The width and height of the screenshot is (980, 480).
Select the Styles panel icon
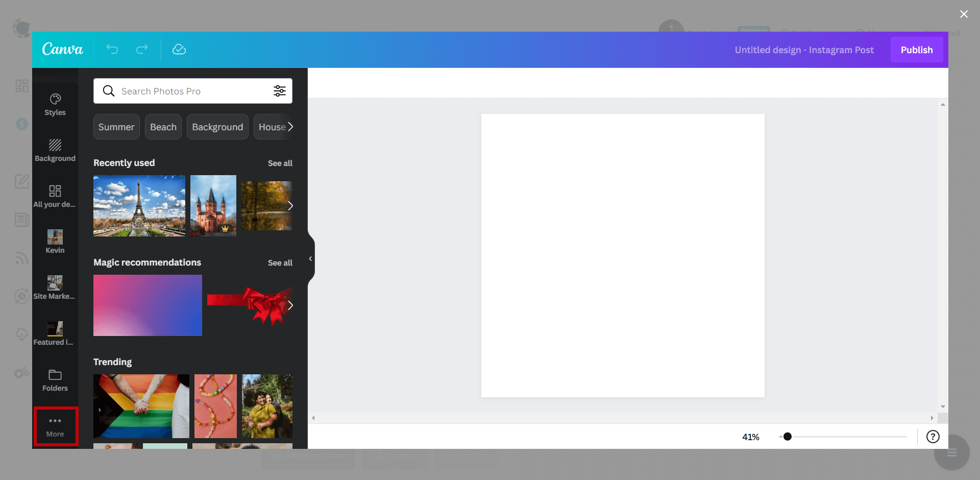(55, 104)
